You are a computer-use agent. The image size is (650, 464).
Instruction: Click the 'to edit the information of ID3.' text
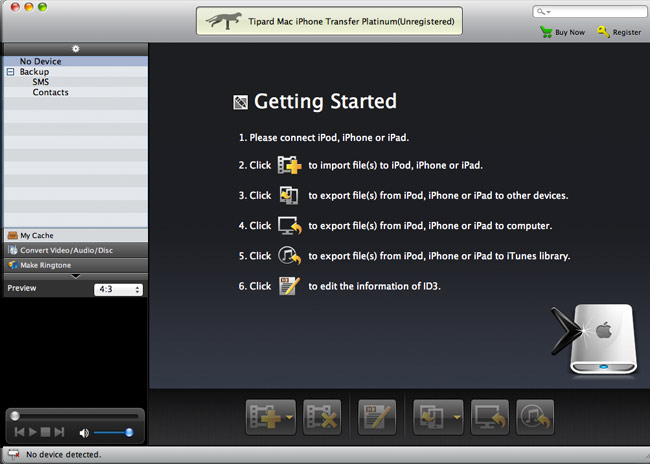tap(374, 286)
